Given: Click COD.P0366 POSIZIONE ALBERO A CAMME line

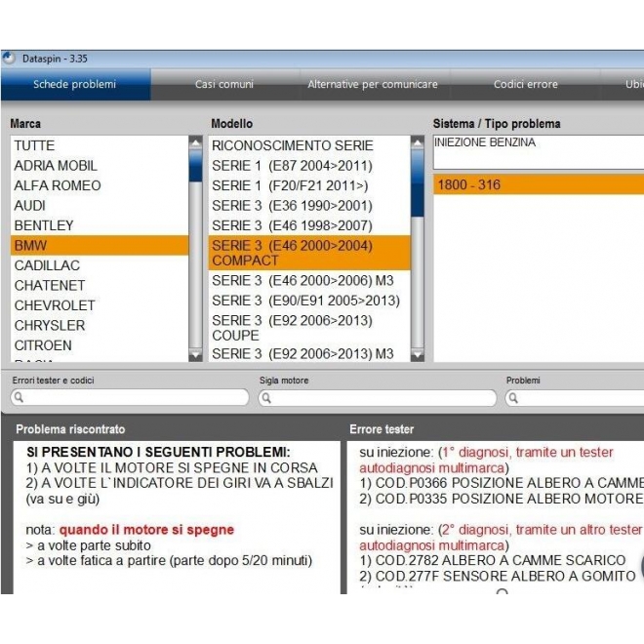Looking at the screenshot, I should click(502, 483).
